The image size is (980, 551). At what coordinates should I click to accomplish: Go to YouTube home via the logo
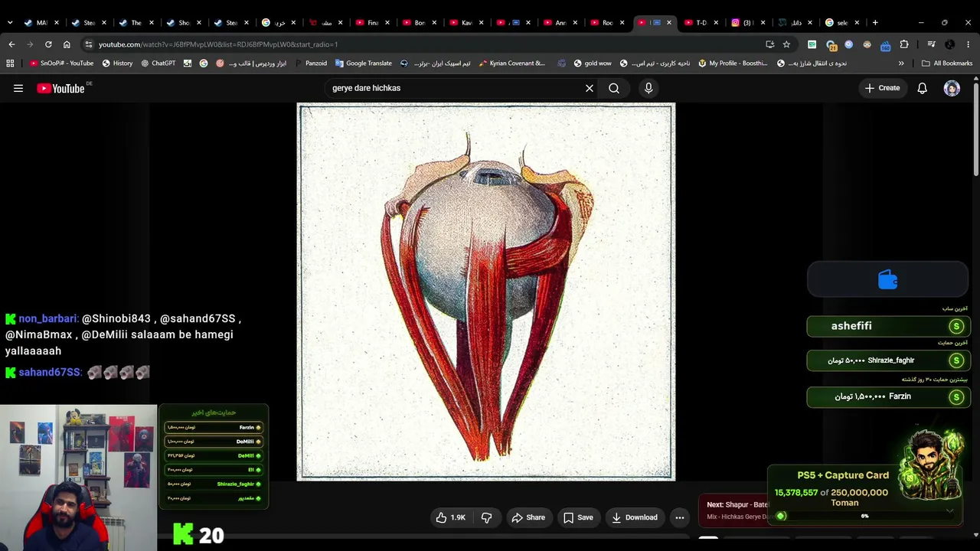(x=60, y=89)
